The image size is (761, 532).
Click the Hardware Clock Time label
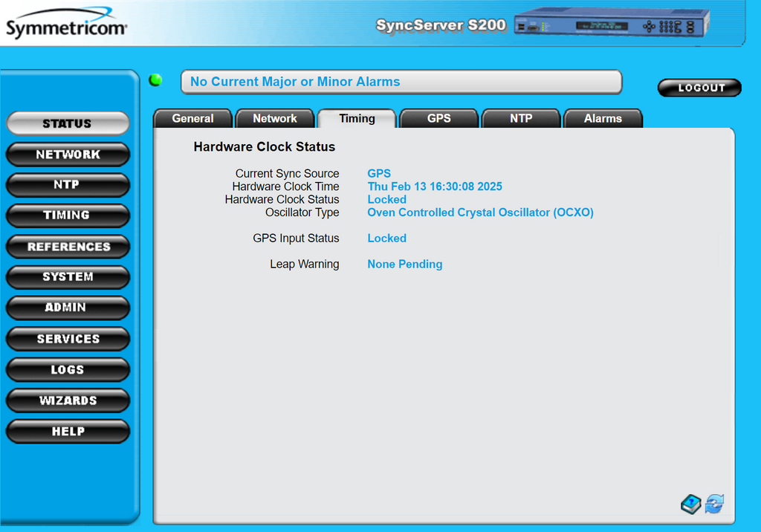pyautogui.click(x=286, y=186)
